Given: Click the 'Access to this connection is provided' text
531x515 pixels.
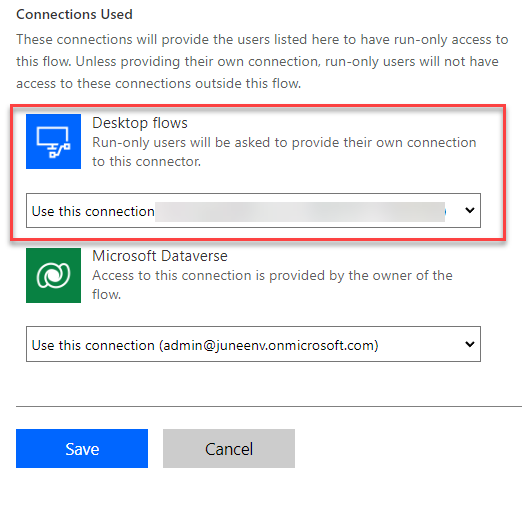Looking at the screenshot, I should tap(272, 285).
